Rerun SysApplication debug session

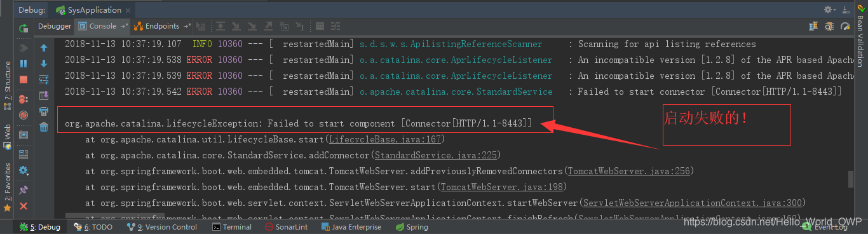pos(24,28)
